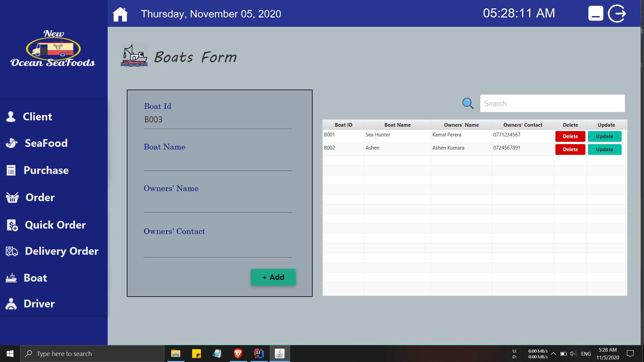The height and width of the screenshot is (362, 644).
Task: Switch to the Driver section in the sidebar
Action: click(39, 304)
